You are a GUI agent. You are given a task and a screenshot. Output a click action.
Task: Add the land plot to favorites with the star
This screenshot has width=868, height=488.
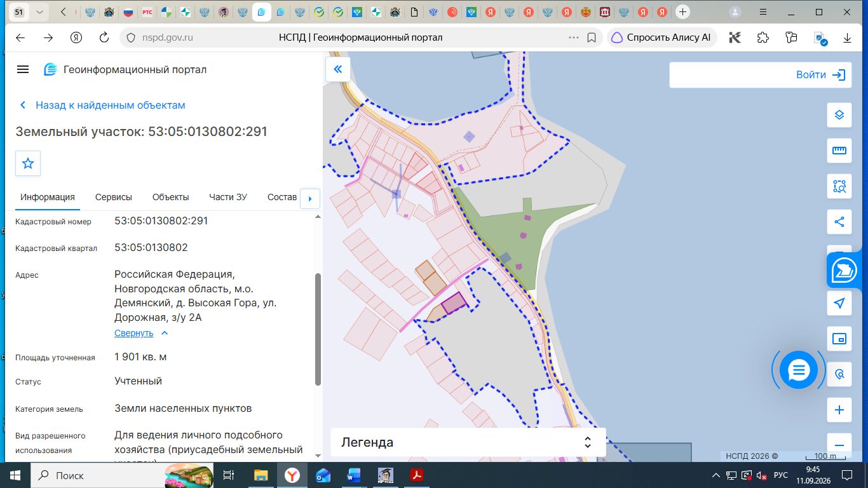[28, 163]
